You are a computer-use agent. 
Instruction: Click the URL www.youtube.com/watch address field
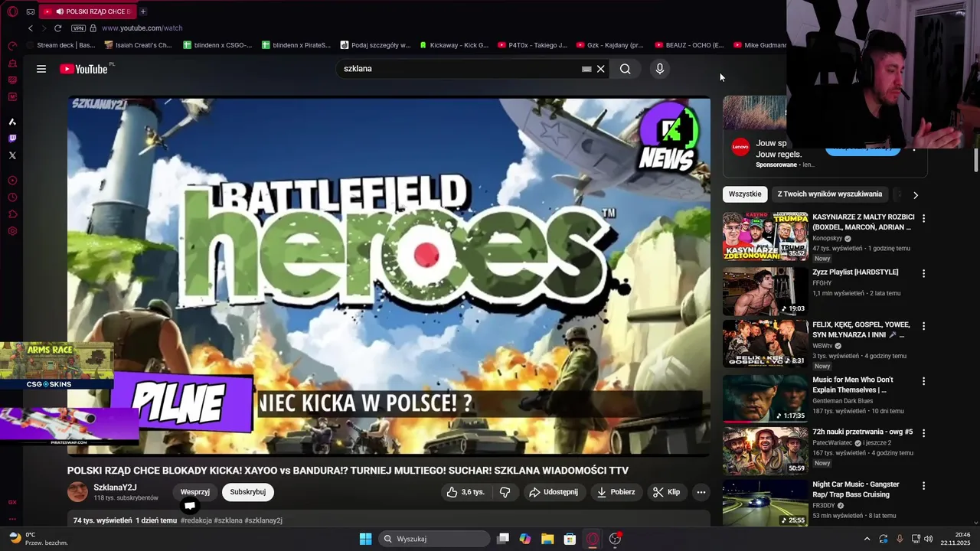[x=142, y=28]
